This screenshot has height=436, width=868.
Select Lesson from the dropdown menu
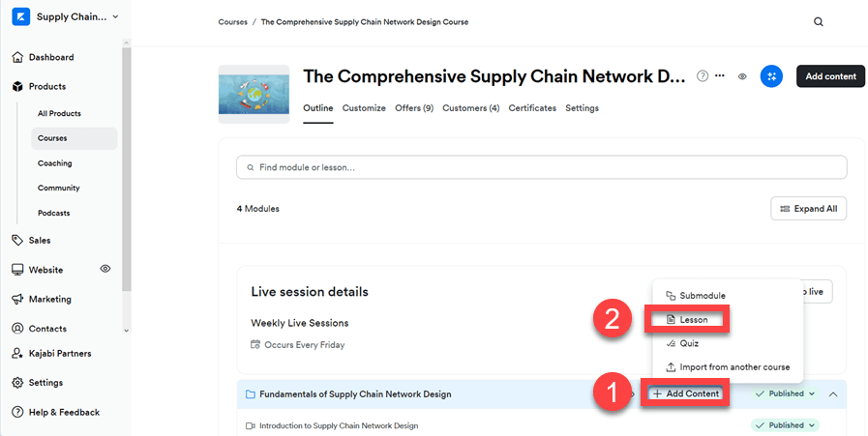(694, 319)
